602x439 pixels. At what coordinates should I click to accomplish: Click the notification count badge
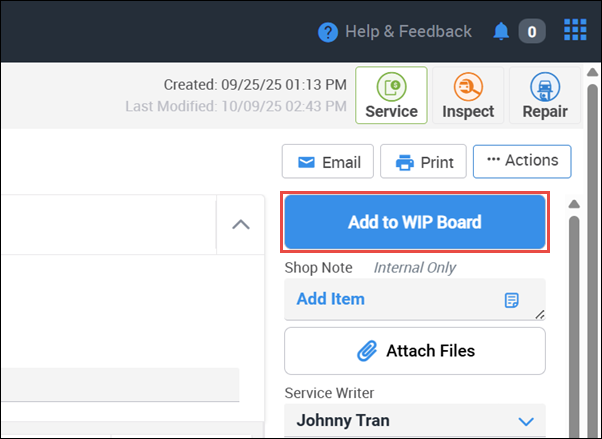tap(531, 32)
